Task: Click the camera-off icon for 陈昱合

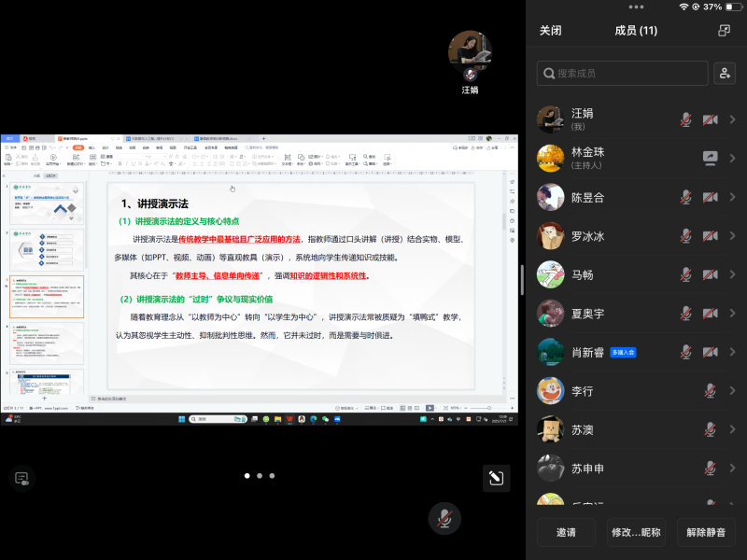Action: (x=710, y=197)
